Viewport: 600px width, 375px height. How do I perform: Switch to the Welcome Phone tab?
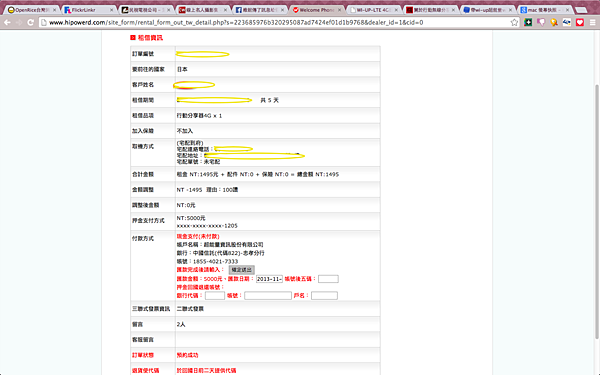(x=316, y=10)
